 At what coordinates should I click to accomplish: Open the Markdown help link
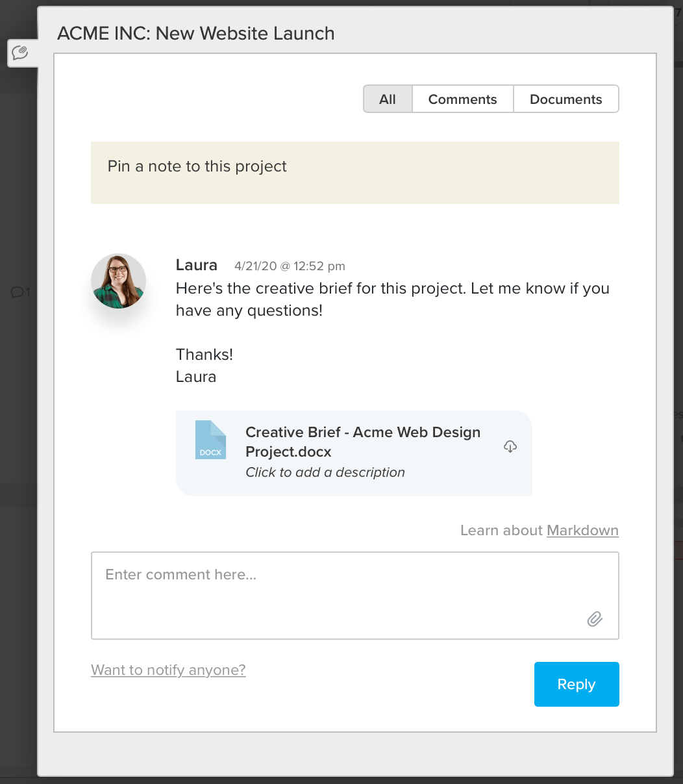coord(582,530)
